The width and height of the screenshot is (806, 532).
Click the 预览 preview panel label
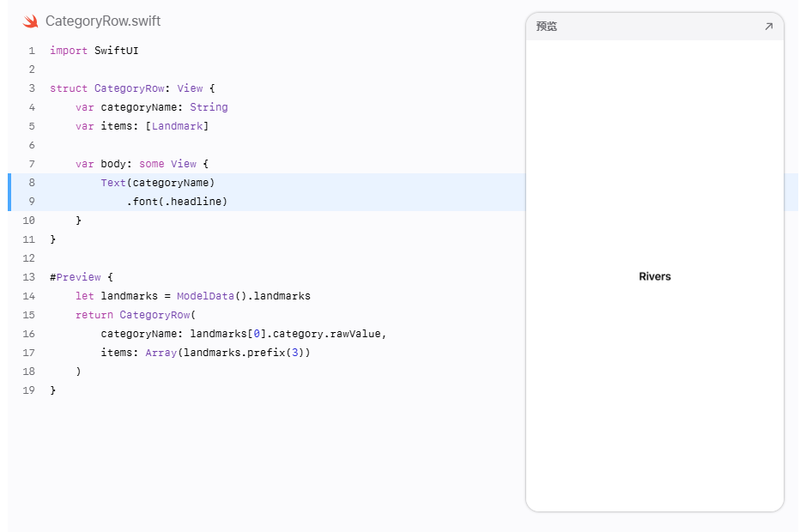[x=547, y=27]
